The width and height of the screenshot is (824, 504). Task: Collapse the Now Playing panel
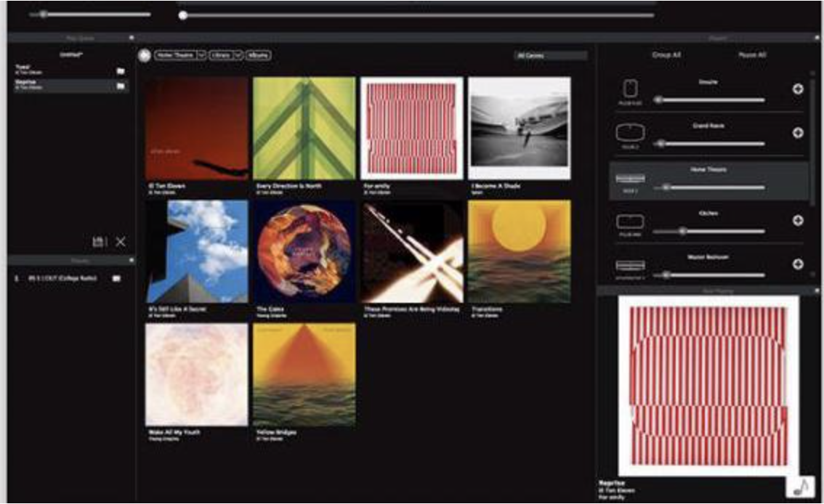click(817, 290)
